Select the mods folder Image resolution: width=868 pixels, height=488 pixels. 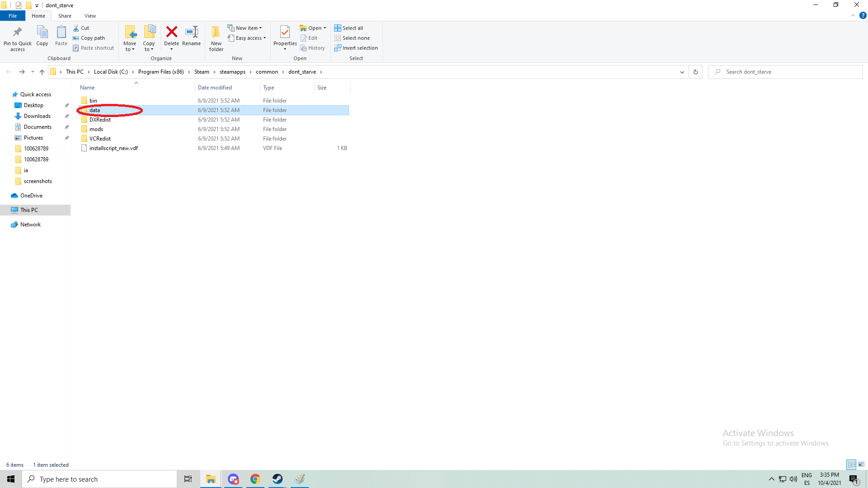[x=96, y=129]
